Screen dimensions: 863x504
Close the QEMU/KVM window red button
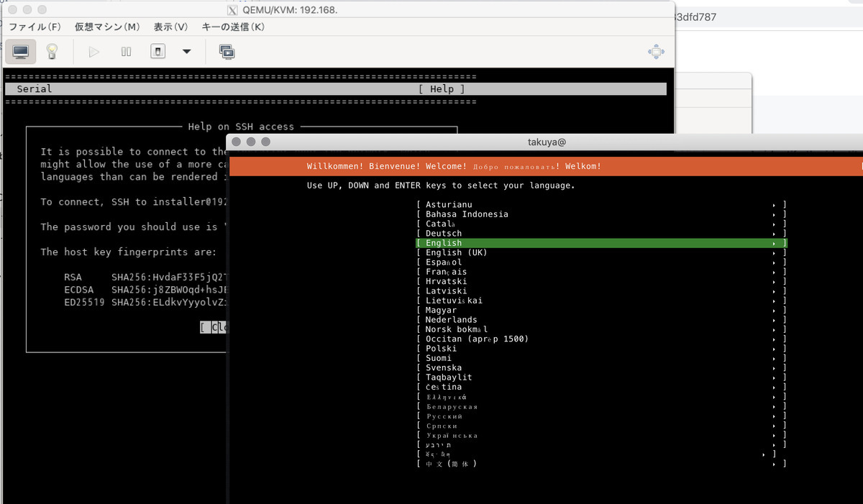(12, 10)
